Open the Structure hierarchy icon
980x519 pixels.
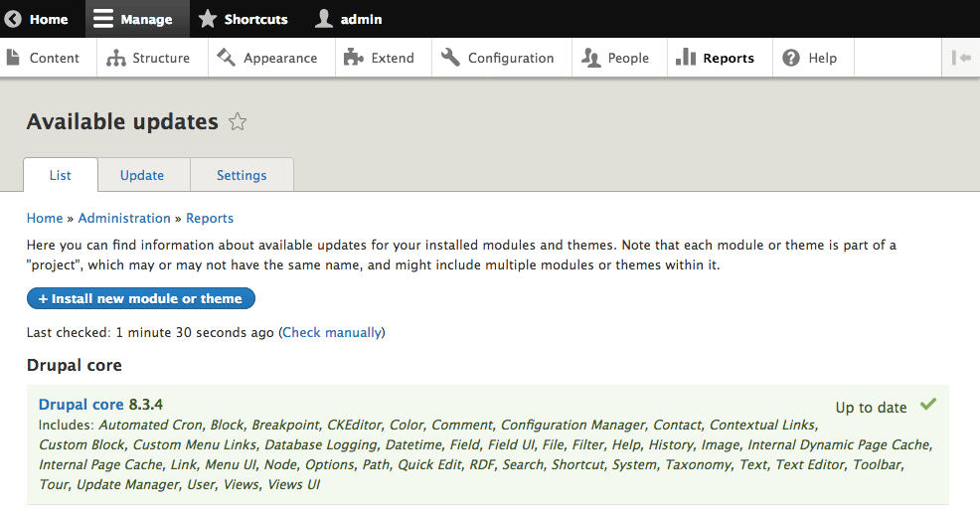click(x=115, y=58)
